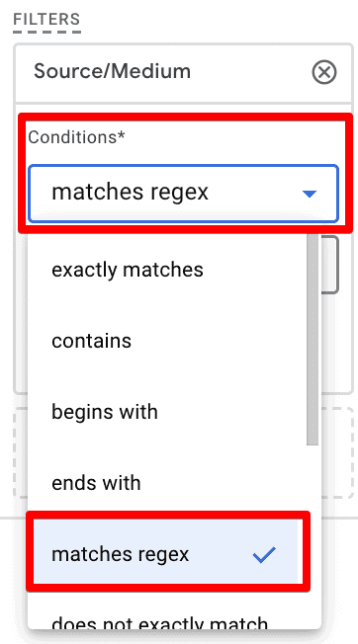Remove the Source/Medium filter with X icon

pyautogui.click(x=324, y=73)
